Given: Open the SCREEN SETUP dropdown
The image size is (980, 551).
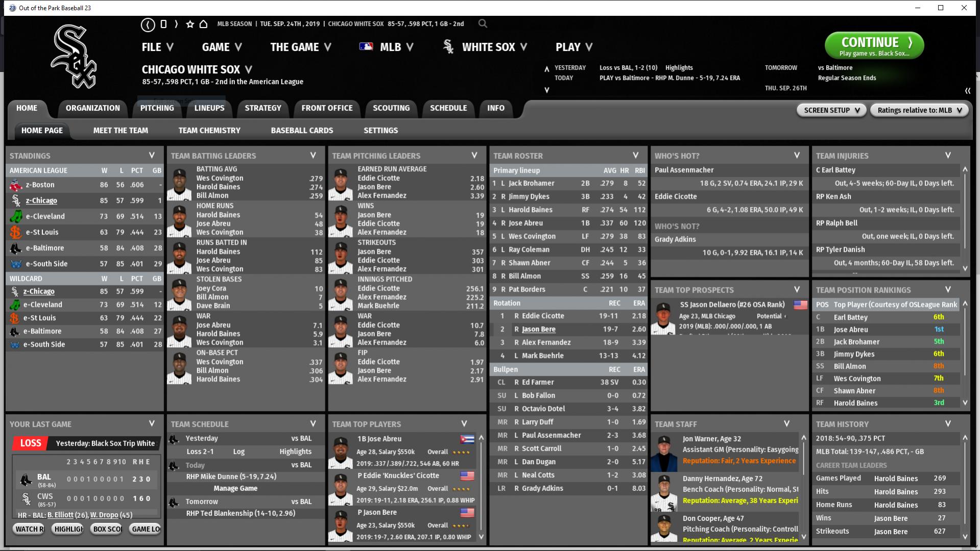Looking at the screenshot, I should [x=831, y=110].
